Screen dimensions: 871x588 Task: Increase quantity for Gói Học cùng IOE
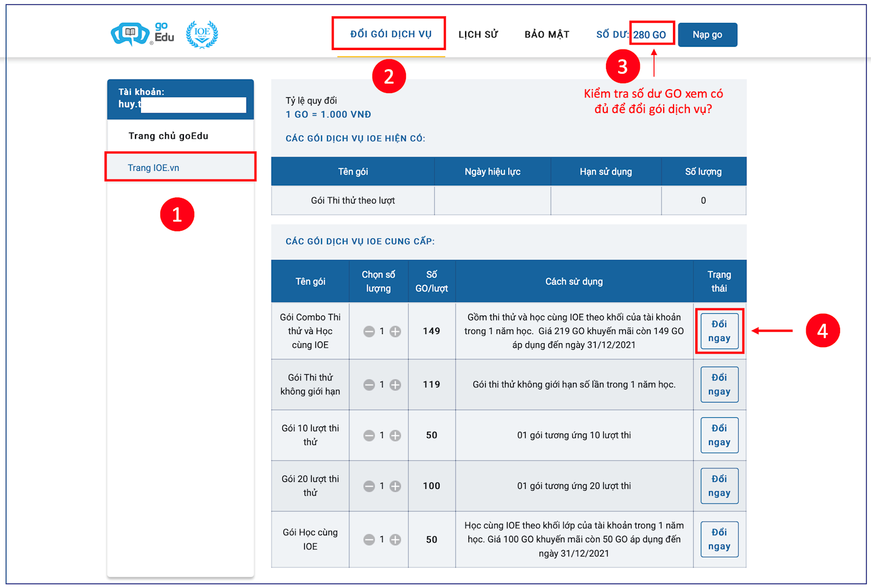tap(396, 539)
